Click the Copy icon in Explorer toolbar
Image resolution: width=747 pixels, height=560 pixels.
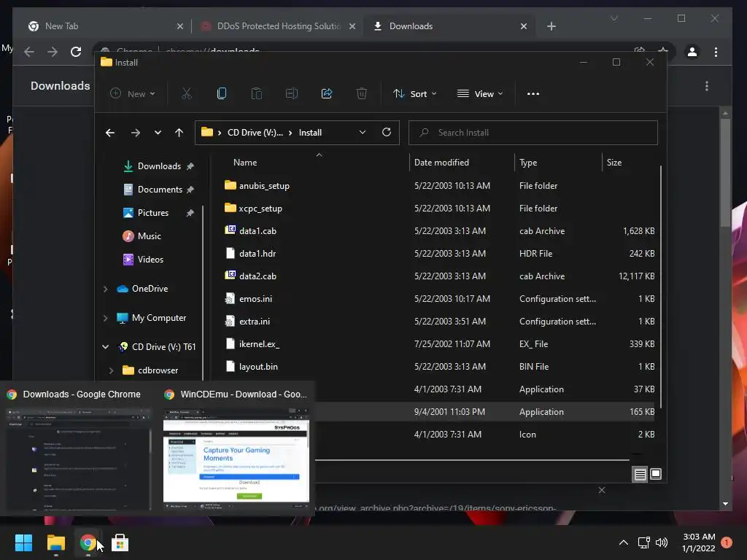[222, 94]
